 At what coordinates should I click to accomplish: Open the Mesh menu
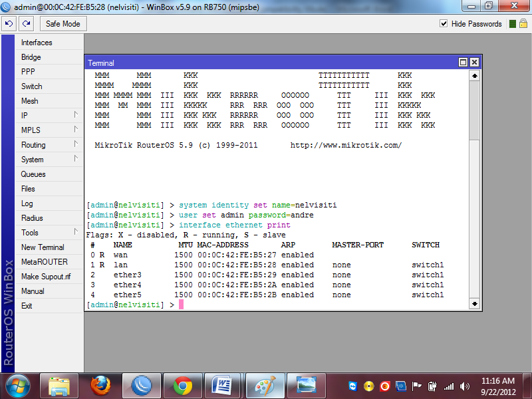pyautogui.click(x=49, y=101)
